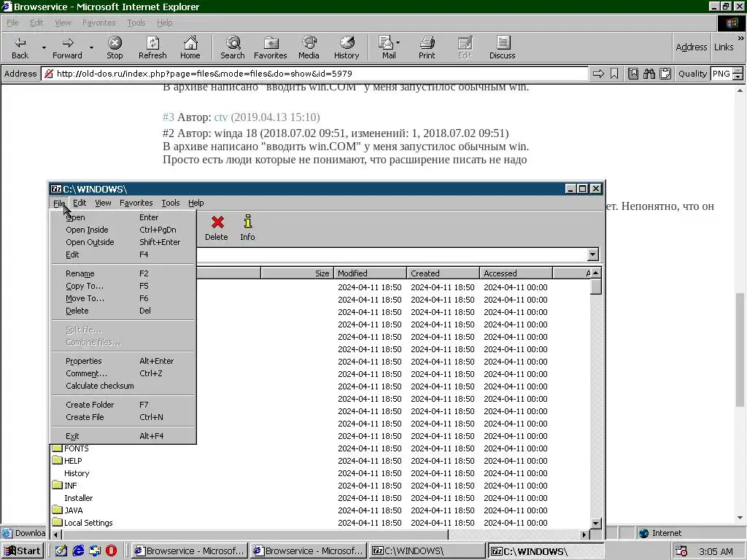Select the FONTS folder in 7-Zip
This screenshot has width=747, height=560.
(x=71, y=448)
